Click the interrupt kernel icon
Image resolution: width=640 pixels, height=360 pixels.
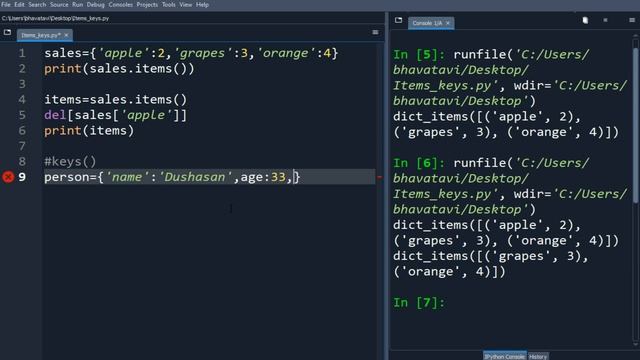(x=605, y=20)
